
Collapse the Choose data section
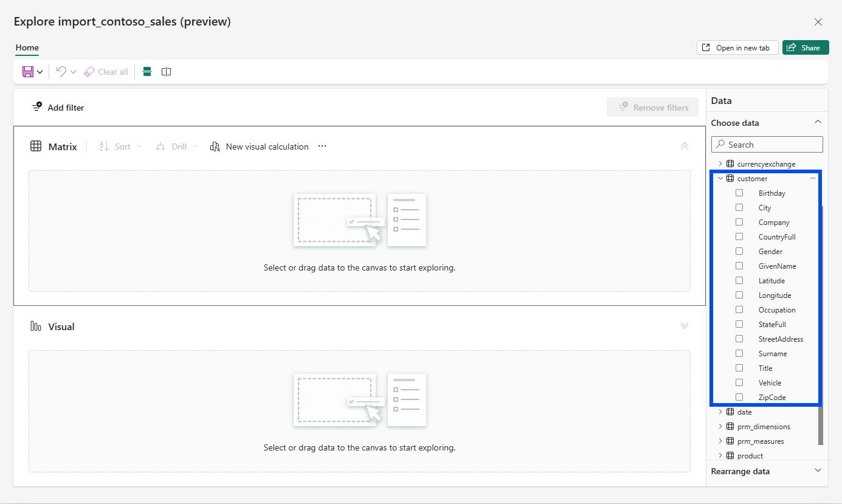coord(818,122)
